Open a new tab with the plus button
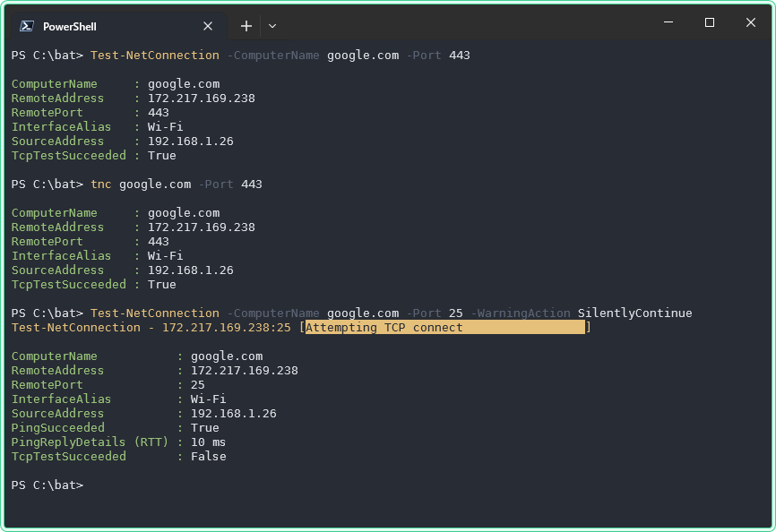 [246, 26]
